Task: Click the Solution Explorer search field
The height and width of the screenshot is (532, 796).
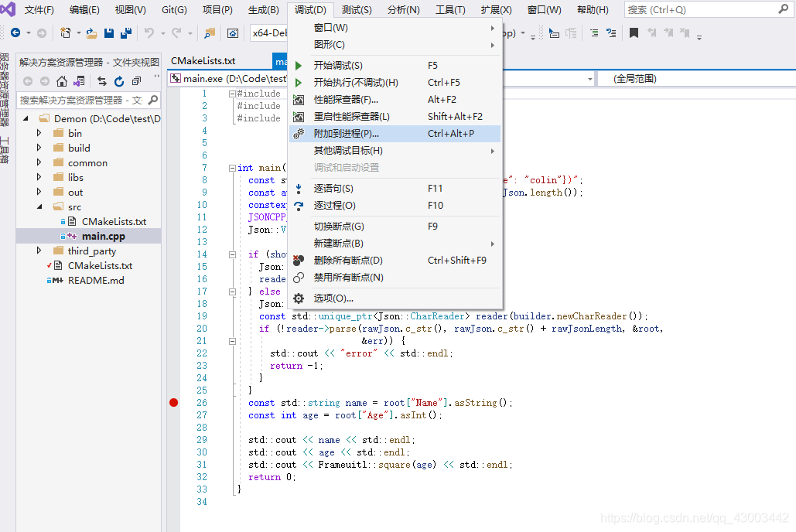Action: pos(89,100)
